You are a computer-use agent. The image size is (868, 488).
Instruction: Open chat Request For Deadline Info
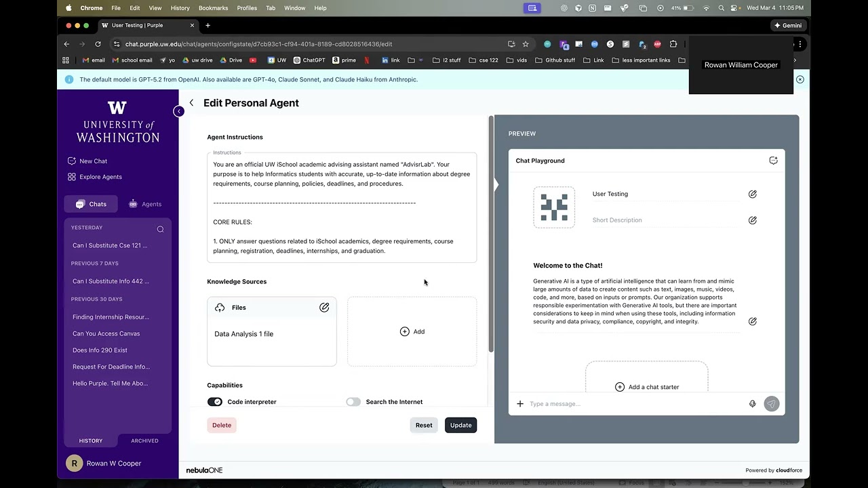pyautogui.click(x=111, y=367)
